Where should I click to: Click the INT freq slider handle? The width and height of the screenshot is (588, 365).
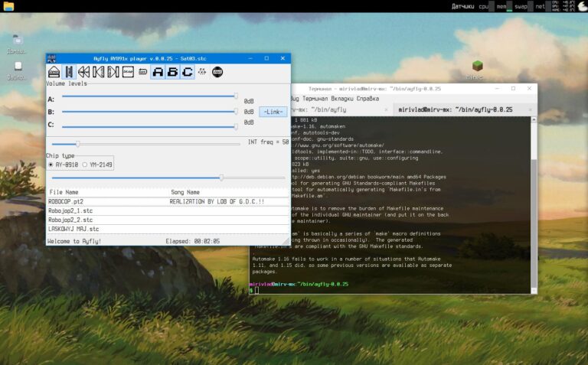tap(77, 144)
